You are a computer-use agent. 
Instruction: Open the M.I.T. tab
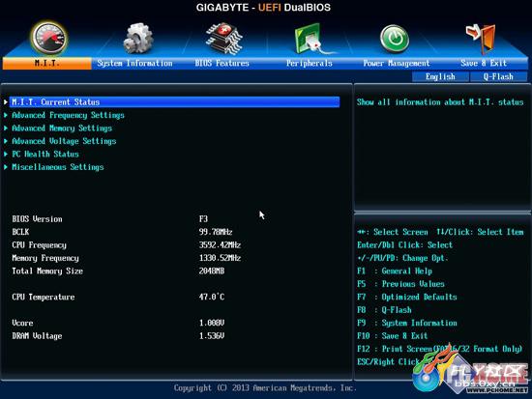pos(46,64)
